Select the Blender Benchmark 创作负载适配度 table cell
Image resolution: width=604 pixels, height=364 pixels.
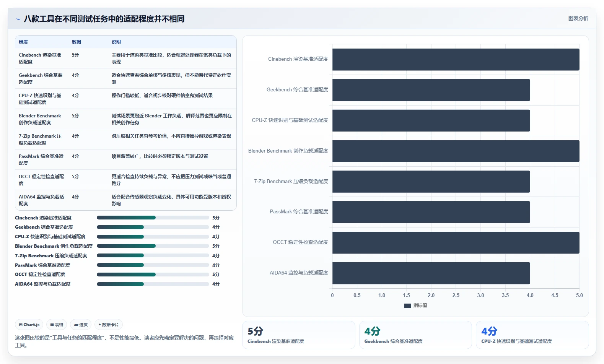pyautogui.click(x=41, y=119)
